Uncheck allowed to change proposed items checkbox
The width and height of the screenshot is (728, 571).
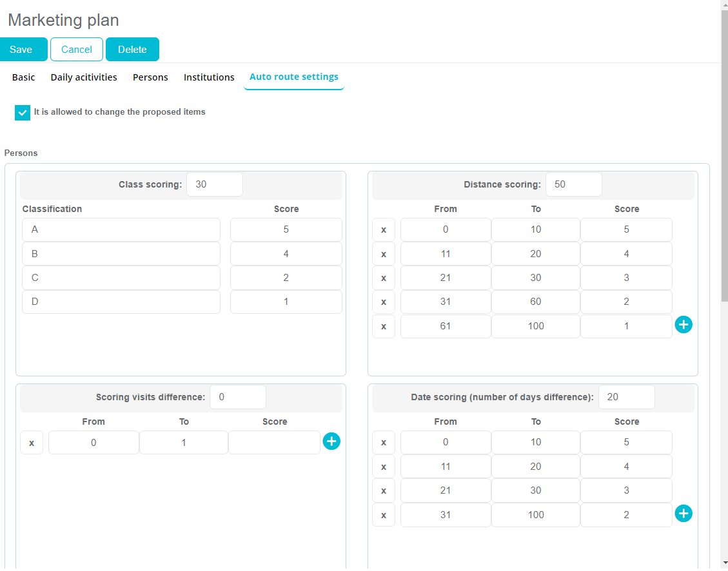point(23,113)
